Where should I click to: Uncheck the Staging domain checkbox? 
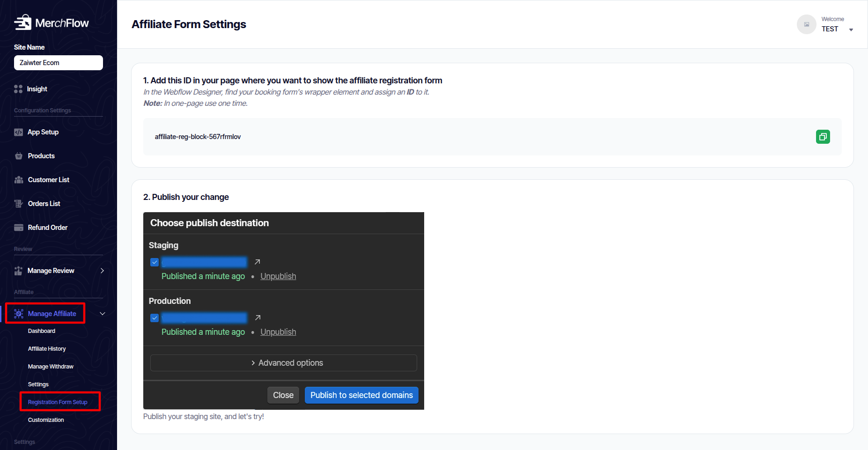coord(154,262)
